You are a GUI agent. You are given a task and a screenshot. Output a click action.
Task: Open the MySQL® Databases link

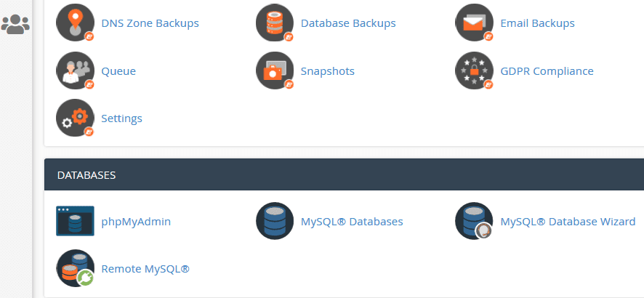click(352, 222)
